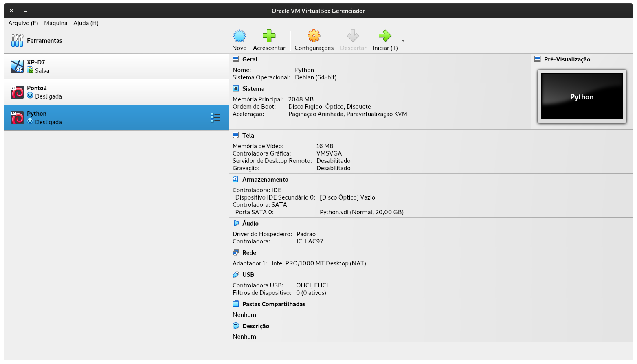This screenshot has width=637, height=364.
Task: Click the Pastas Compartilhadas folder icon
Action: [235, 304]
